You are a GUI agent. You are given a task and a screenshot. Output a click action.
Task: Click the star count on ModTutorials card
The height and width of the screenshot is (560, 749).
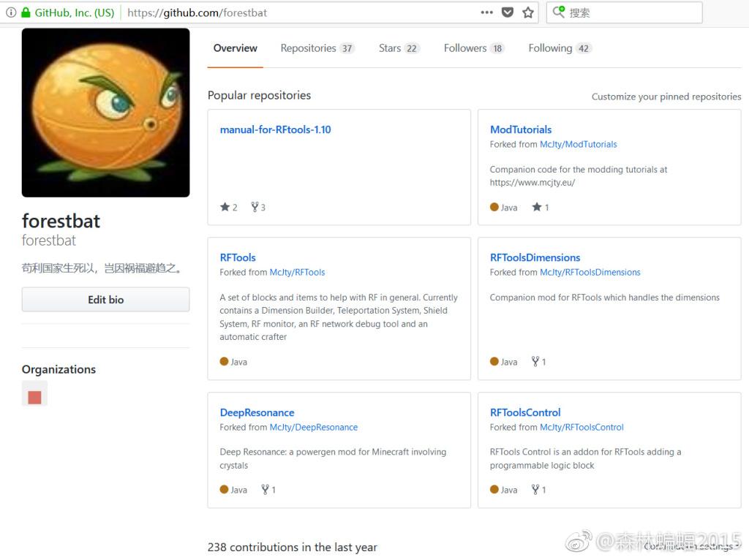(541, 207)
